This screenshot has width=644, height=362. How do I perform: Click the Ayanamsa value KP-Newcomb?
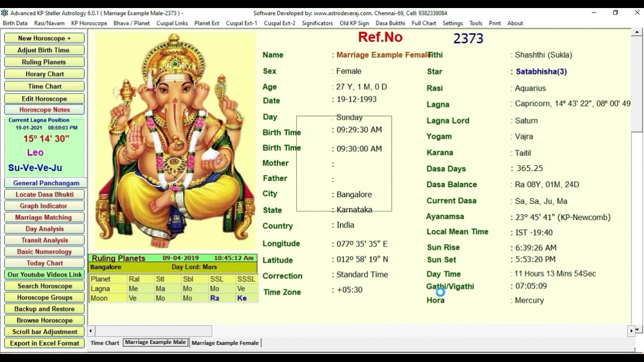(562, 217)
